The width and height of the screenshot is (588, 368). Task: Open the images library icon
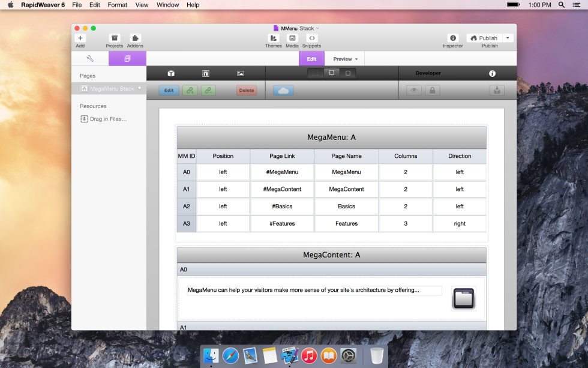click(x=241, y=73)
